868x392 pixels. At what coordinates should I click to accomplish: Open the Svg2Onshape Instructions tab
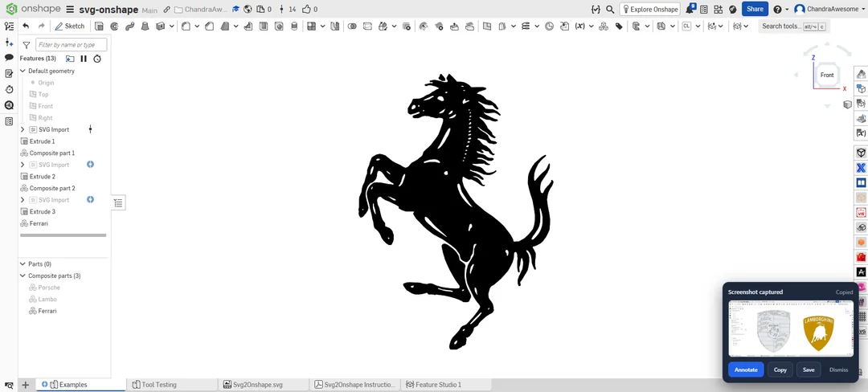coord(355,385)
